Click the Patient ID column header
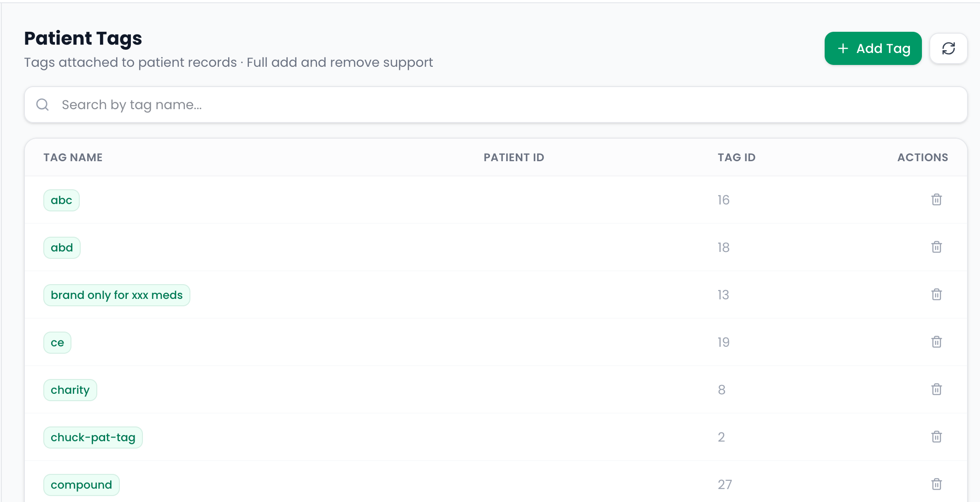980x502 pixels. (514, 158)
